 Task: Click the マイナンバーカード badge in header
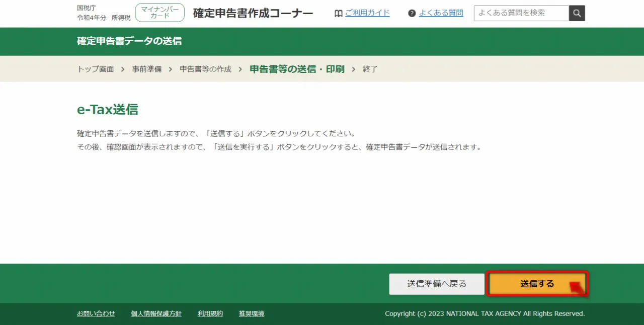tap(159, 13)
